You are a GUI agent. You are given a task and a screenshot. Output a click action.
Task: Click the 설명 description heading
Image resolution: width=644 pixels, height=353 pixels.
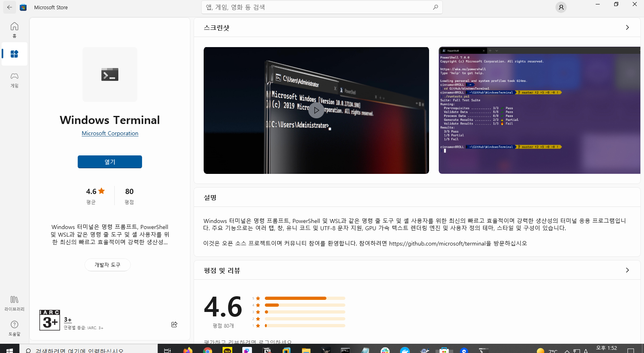click(x=210, y=198)
